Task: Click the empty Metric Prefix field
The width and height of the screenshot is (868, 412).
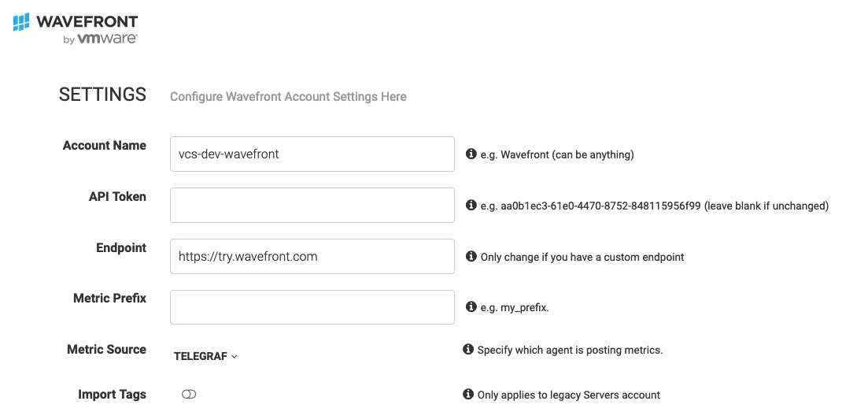Action: point(312,307)
